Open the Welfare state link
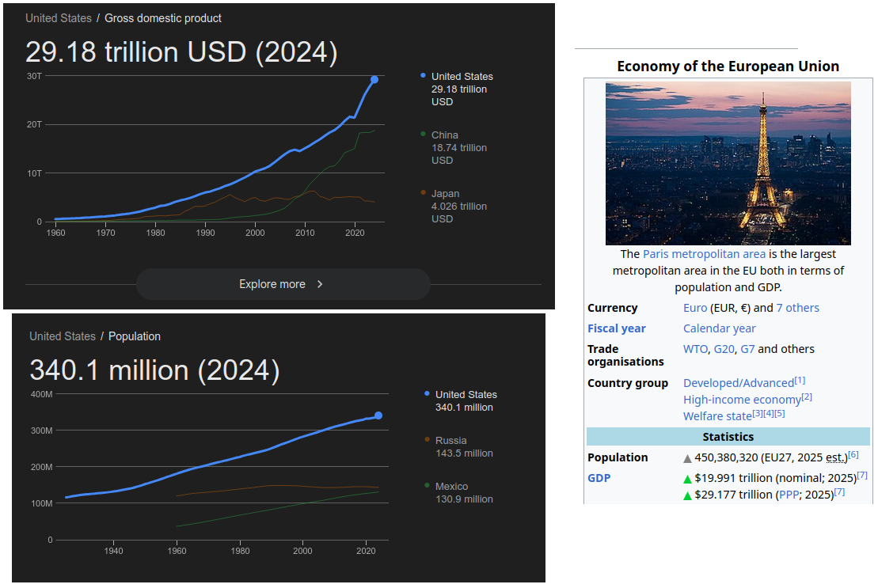The height and width of the screenshot is (588, 878). pyautogui.click(x=717, y=416)
